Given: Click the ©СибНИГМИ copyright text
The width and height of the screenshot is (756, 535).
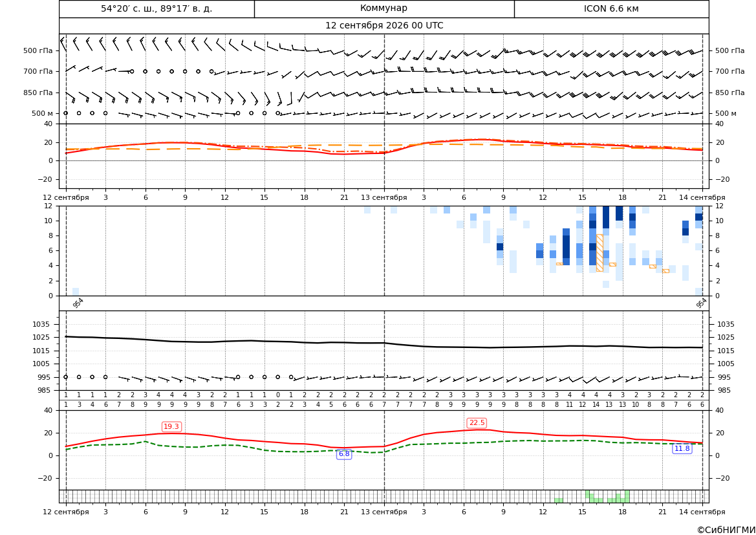Looking at the screenshot, I should (726, 530).
